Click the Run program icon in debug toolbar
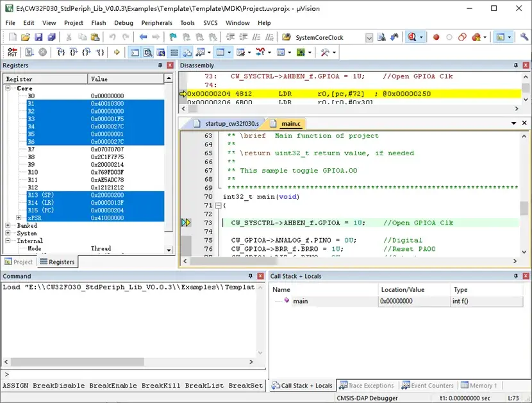The width and height of the screenshot is (532, 403). pyautogui.click(x=28, y=52)
